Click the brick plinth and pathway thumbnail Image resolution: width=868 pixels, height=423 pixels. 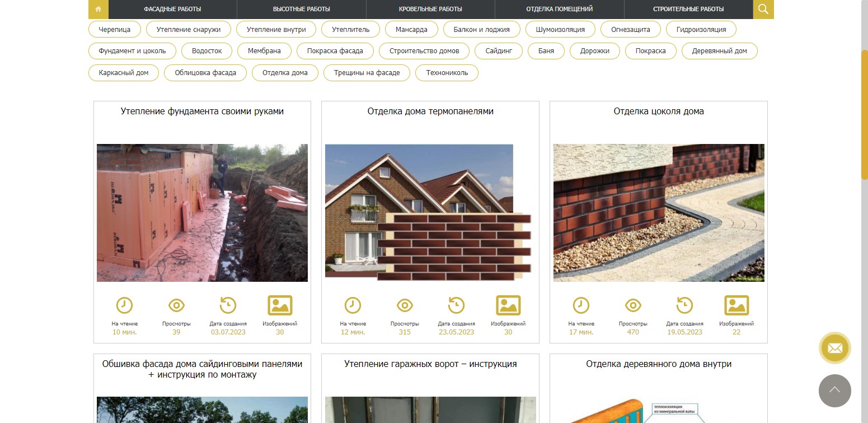point(659,213)
